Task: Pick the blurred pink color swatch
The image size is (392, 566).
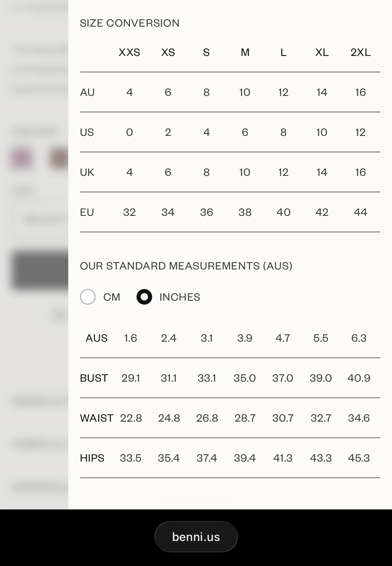Action: [x=21, y=158]
